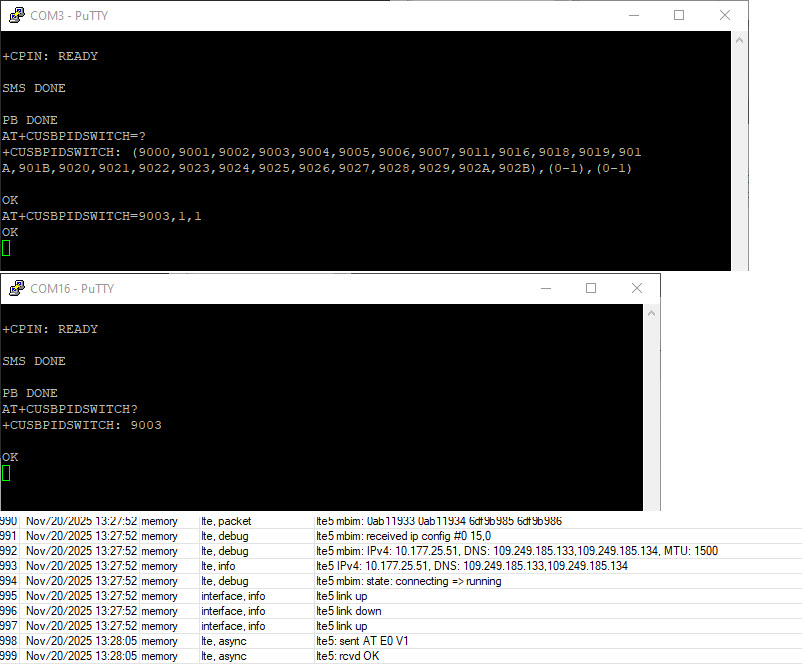Click 'lte, info' topic in row 993
The image size is (802, 671).
tap(218, 566)
